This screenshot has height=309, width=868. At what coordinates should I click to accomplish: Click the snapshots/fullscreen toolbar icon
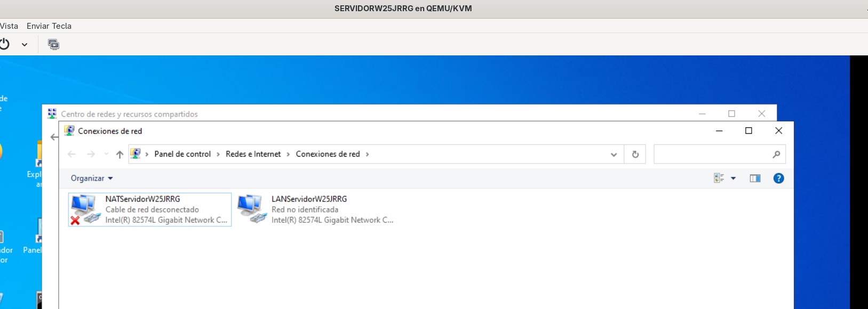click(53, 44)
